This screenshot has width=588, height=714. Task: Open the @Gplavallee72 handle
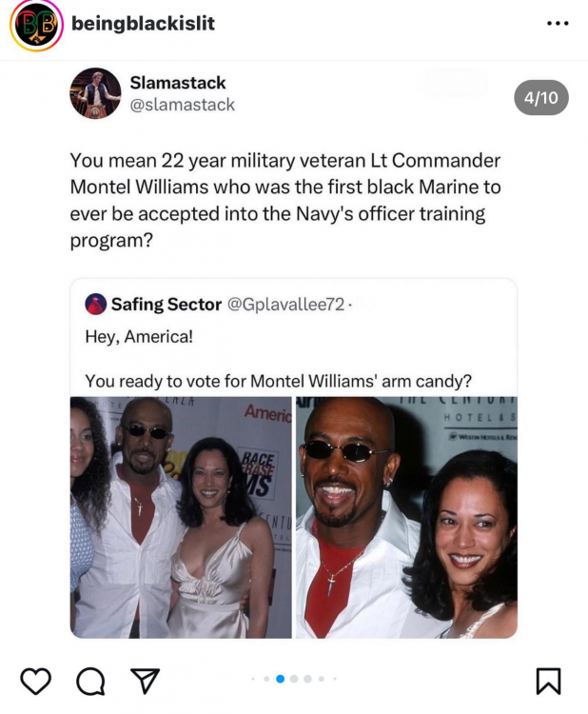tap(285, 305)
